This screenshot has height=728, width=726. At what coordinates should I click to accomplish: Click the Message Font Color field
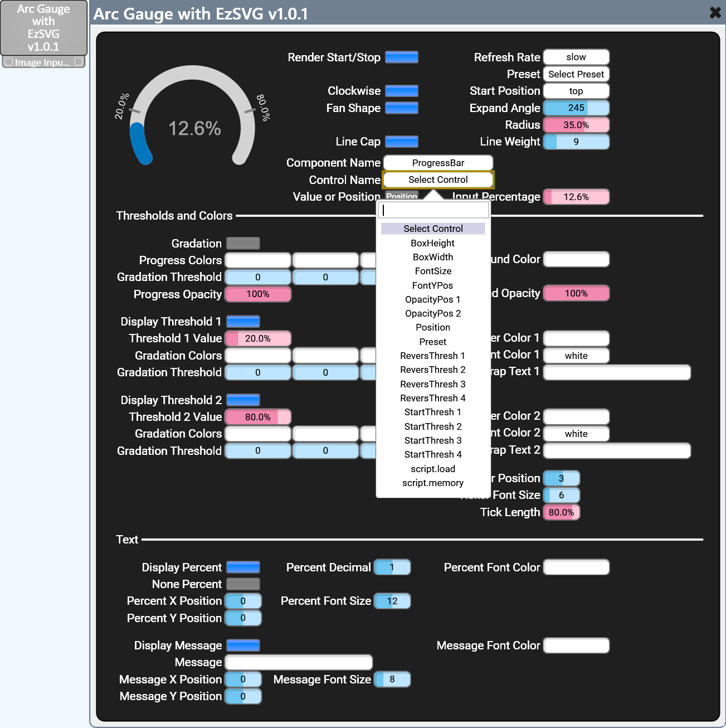coord(576,646)
